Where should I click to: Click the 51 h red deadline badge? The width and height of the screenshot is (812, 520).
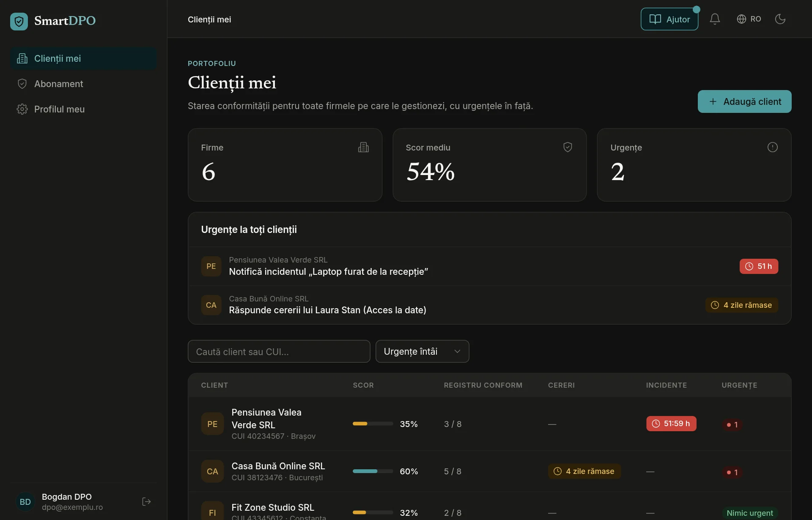click(x=759, y=266)
